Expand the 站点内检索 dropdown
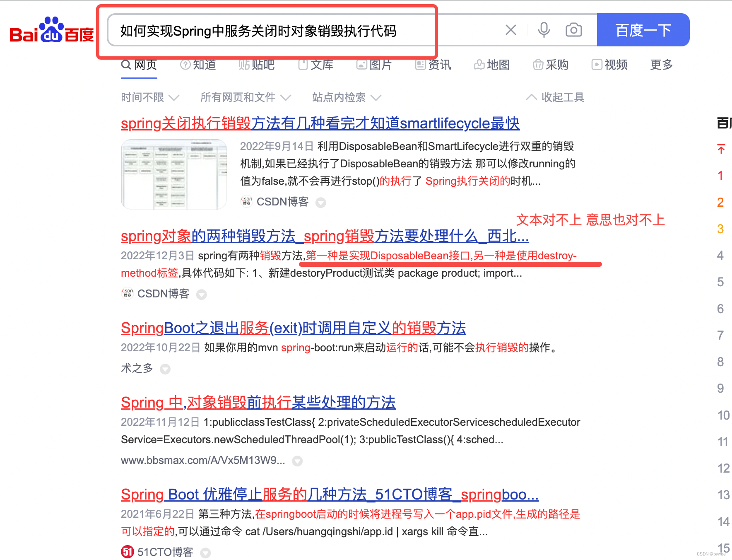Viewport: 732px width, 560px height. [x=347, y=97]
